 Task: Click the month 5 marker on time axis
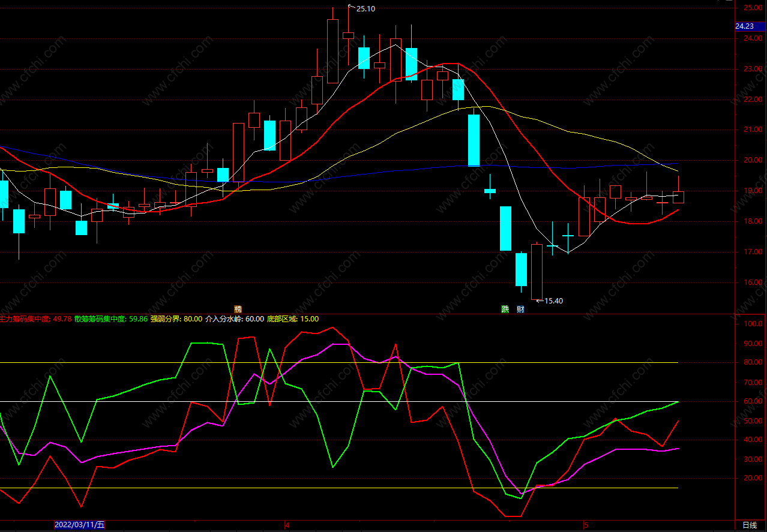(x=585, y=525)
